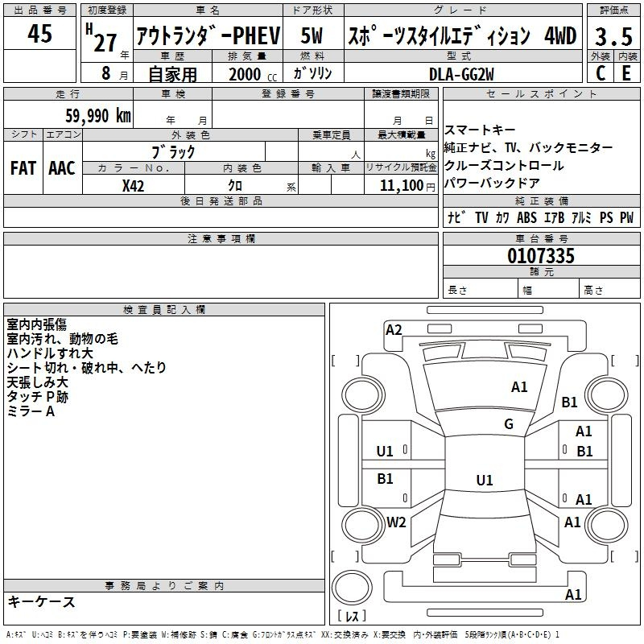Click the registration month 8
Viewport: 644px width, 644px height.
(106, 73)
